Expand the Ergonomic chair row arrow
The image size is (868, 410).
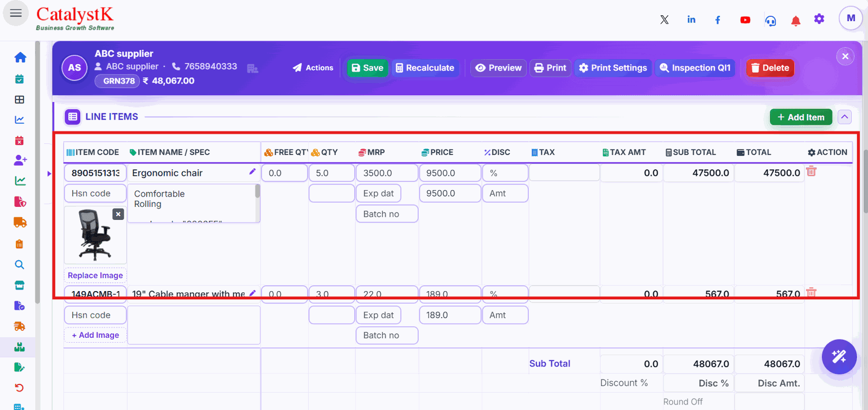coord(49,174)
